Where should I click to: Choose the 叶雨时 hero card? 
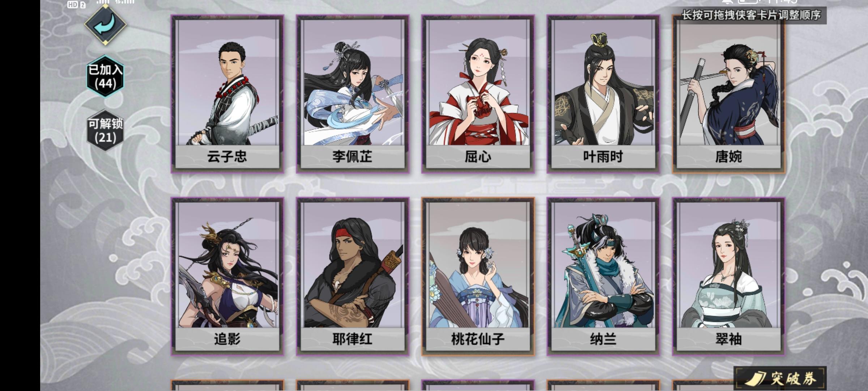pos(603,94)
